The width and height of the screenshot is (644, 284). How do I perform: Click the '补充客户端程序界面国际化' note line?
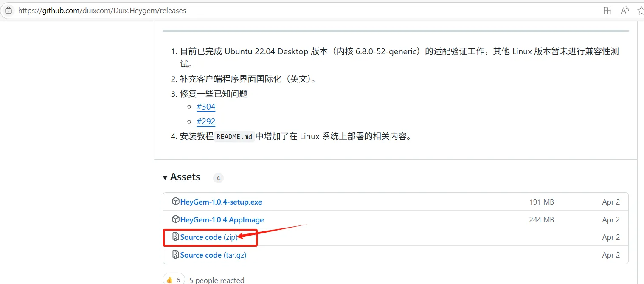pyautogui.click(x=248, y=79)
